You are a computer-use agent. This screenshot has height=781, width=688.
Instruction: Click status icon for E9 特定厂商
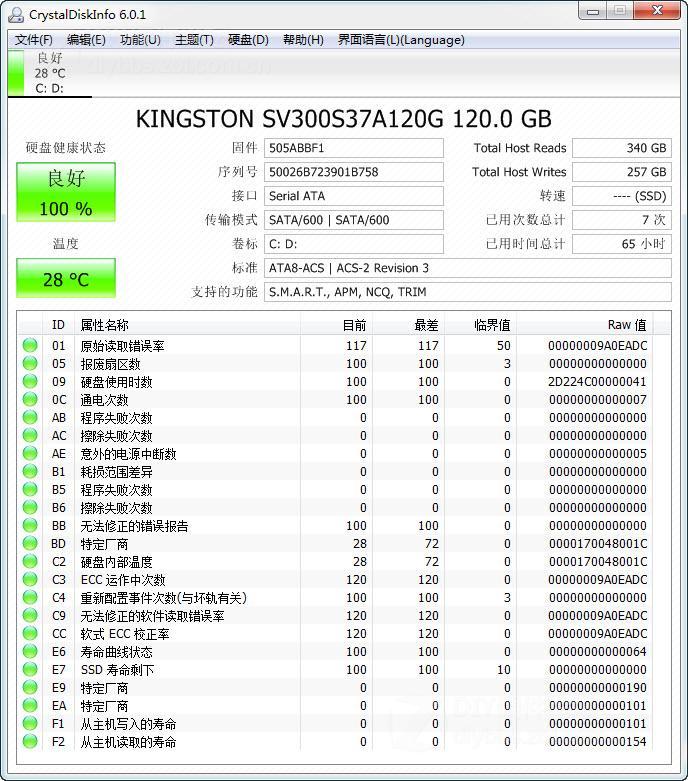point(30,687)
